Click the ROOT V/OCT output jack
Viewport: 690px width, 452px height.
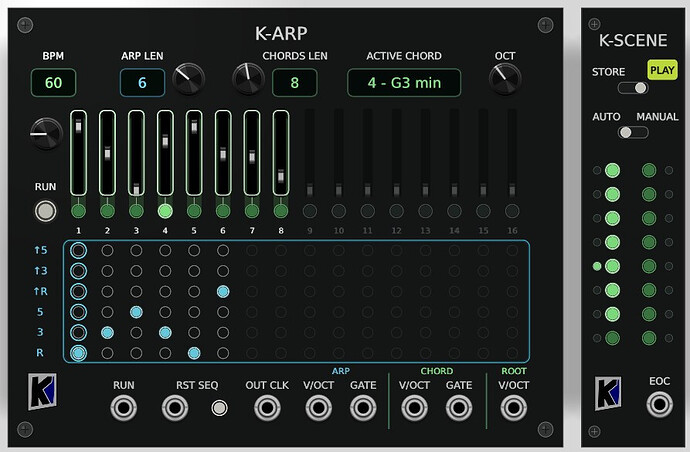(x=514, y=408)
